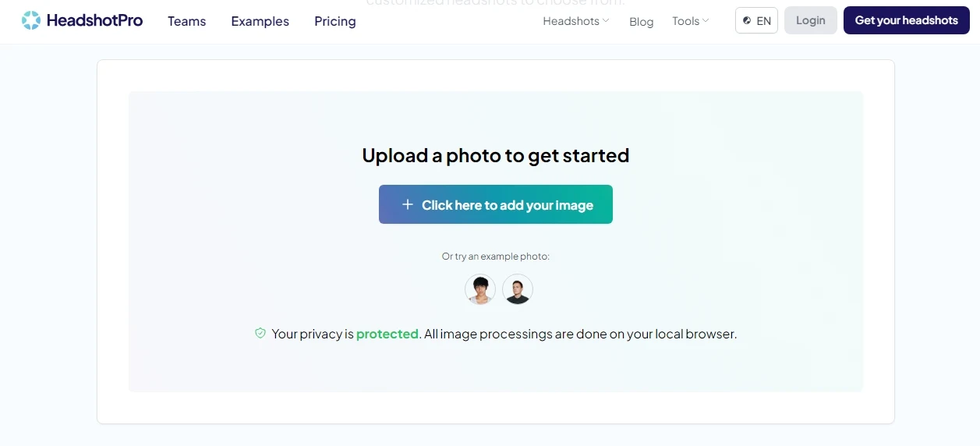Click the plus icon on upload button
This screenshot has height=446, width=980.
click(x=407, y=204)
